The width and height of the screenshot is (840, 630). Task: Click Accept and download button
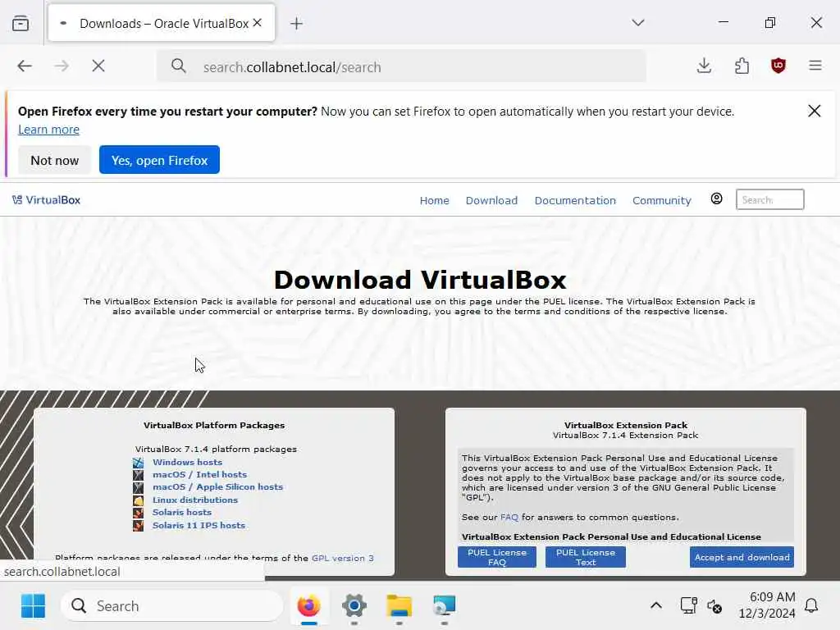pyautogui.click(x=742, y=557)
